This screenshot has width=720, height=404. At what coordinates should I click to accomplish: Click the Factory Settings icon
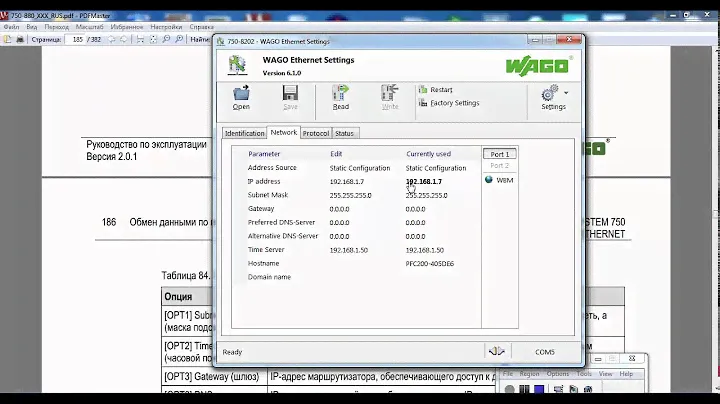pyautogui.click(x=423, y=103)
